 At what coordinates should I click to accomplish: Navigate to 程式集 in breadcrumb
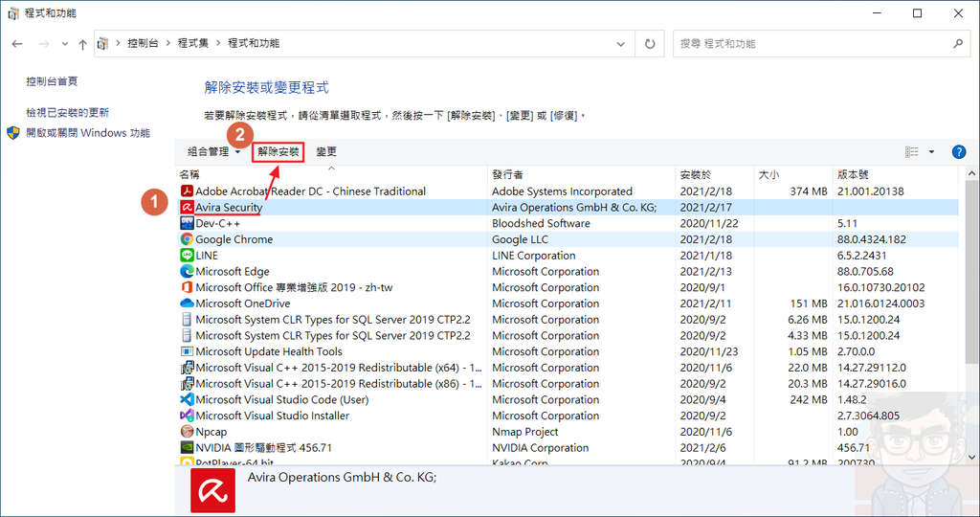[x=193, y=43]
